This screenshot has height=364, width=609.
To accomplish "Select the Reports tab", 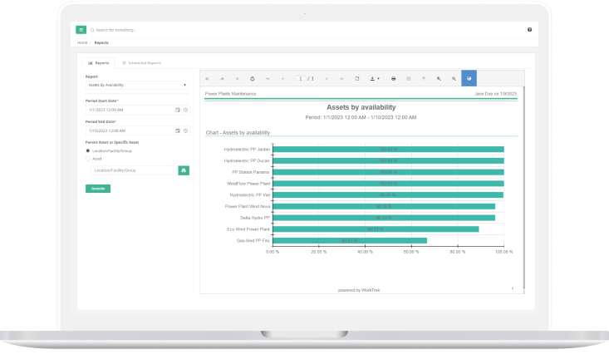I will tap(99, 62).
